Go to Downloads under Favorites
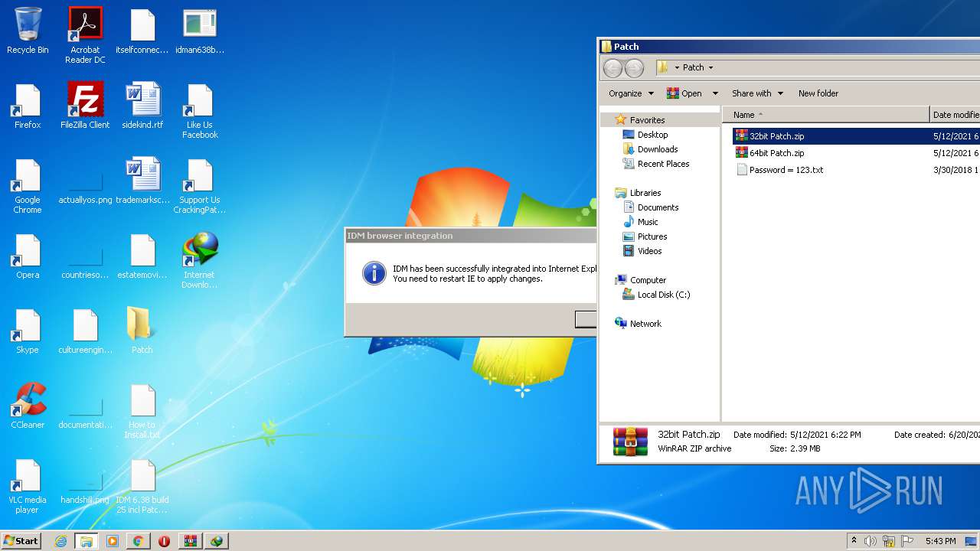Viewport: 980px width, 551px height. pos(658,149)
